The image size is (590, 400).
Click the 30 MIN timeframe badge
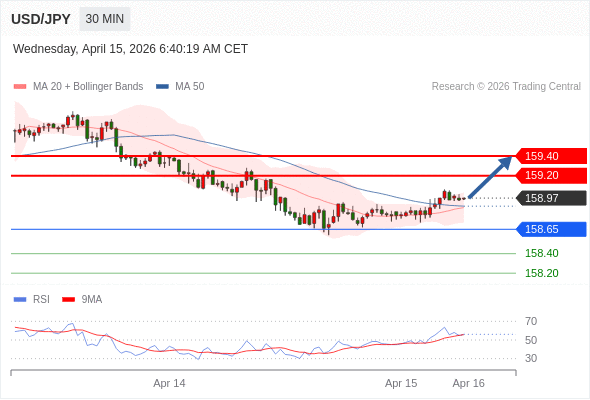(x=105, y=19)
